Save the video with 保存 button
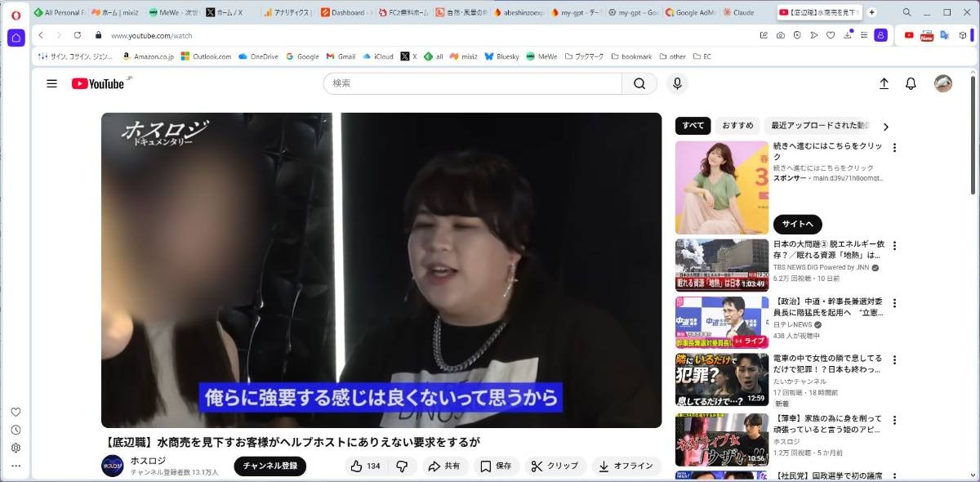The width and height of the screenshot is (980, 482). click(x=496, y=466)
